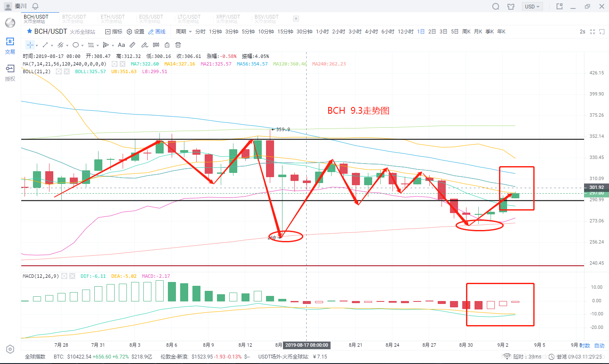Screen dimensions: 609x364
Task: Open 指标 indicators button
Action: (x=114, y=32)
